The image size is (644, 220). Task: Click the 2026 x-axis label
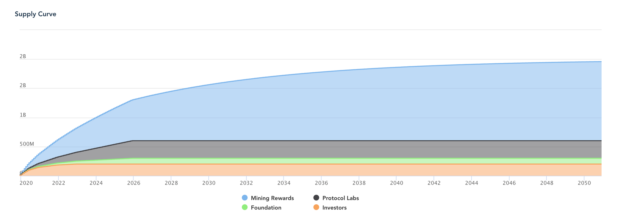(x=134, y=183)
